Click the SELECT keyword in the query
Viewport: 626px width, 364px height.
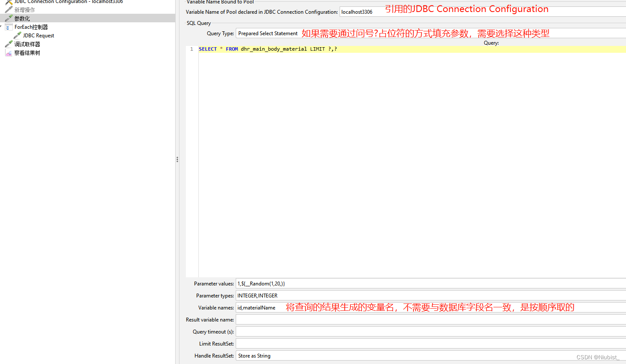[208, 49]
